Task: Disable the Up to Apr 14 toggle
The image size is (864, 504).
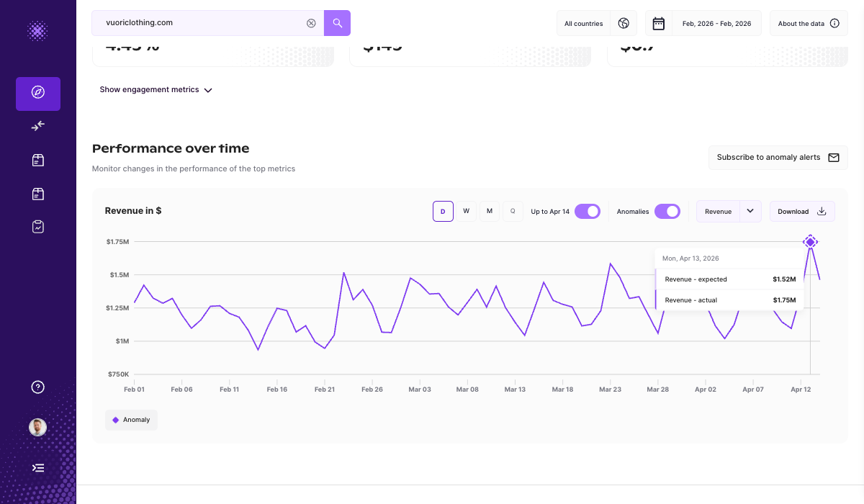Action: coord(588,211)
